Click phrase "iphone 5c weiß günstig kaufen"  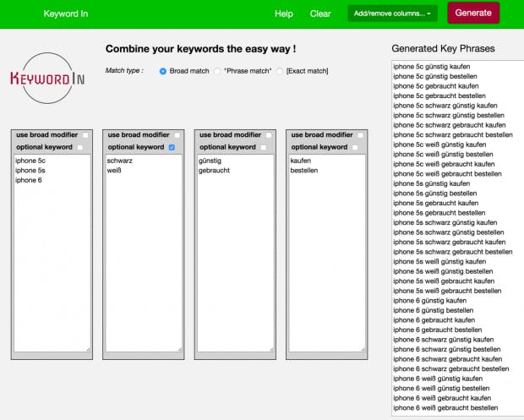(x=439, y=145)
